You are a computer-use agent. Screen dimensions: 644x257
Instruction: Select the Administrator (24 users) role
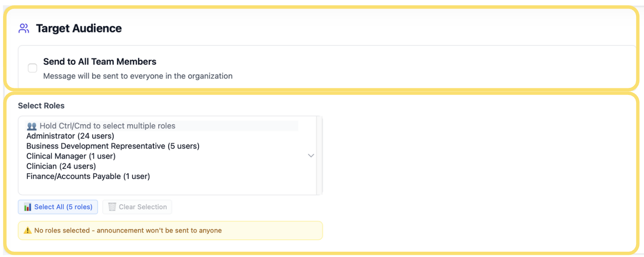coord(70,136)
